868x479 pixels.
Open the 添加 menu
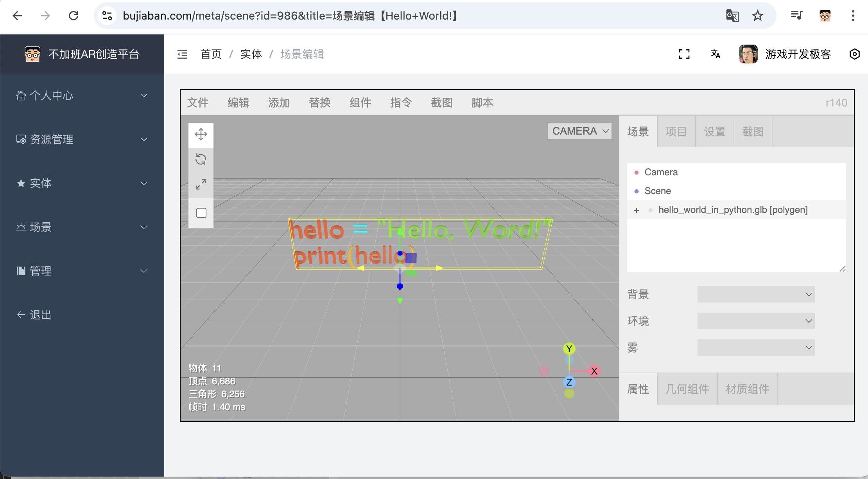[x=279, y=103]
